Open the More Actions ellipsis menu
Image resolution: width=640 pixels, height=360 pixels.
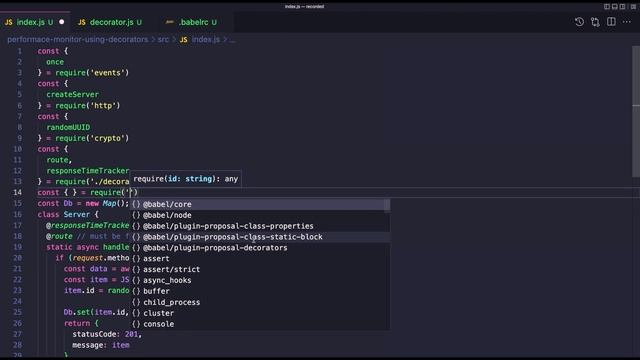[x=627, y=22]
